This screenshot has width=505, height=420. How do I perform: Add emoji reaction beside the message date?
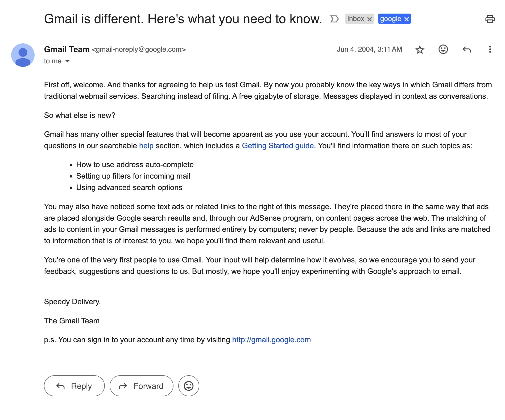coord(443,50)
